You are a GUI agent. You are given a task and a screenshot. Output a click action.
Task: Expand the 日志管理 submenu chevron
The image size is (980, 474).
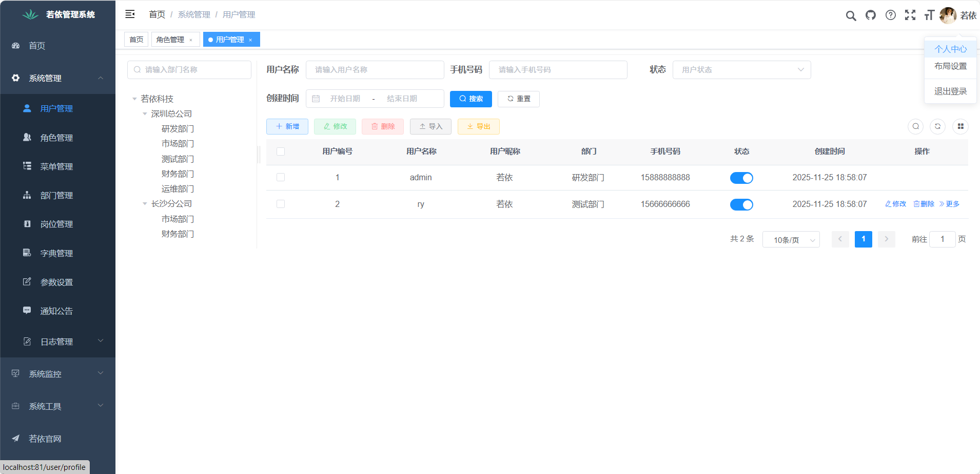pyautogui.click(x=101, y=340)
